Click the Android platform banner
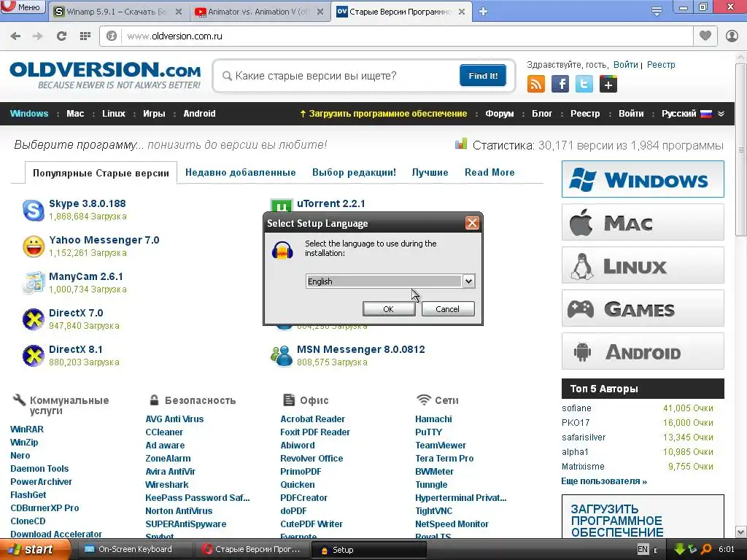747x560 pixels. [x=643, y=351]
